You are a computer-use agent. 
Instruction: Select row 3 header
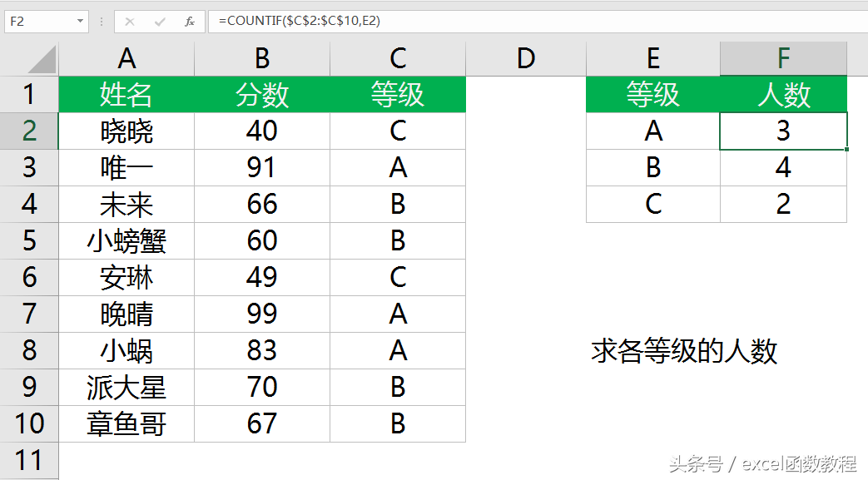coord(29,168)
